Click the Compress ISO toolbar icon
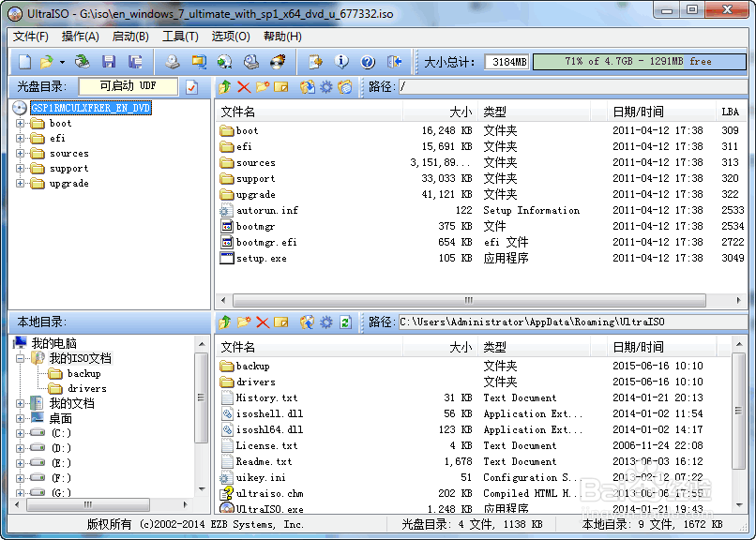Image resolution: width=756 pixels, height=540 pixels. click(199, 62)
